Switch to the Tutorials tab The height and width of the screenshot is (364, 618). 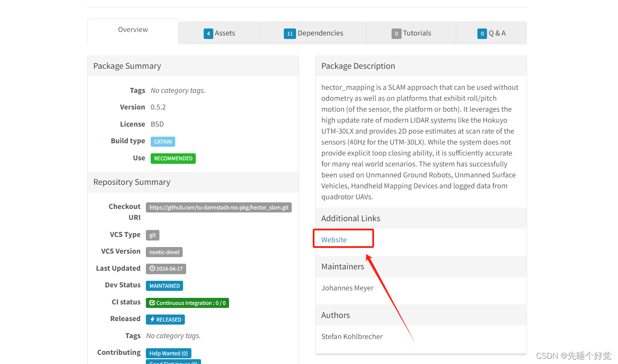411,33
